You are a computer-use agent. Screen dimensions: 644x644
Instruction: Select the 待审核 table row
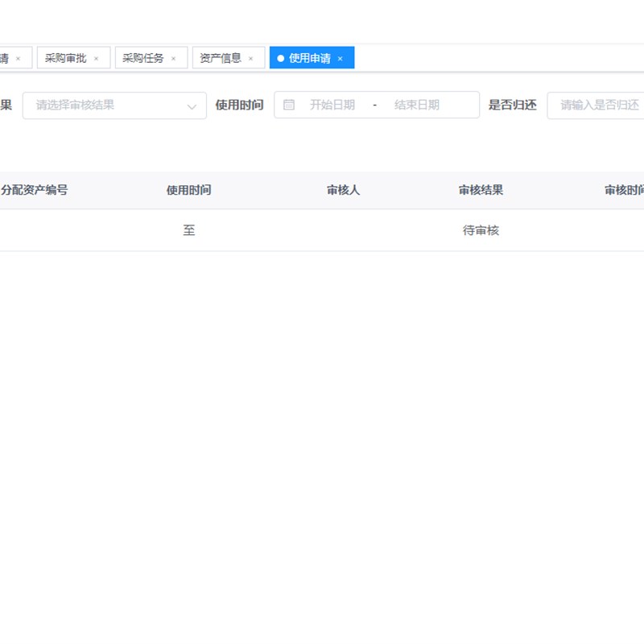point(322,230)
